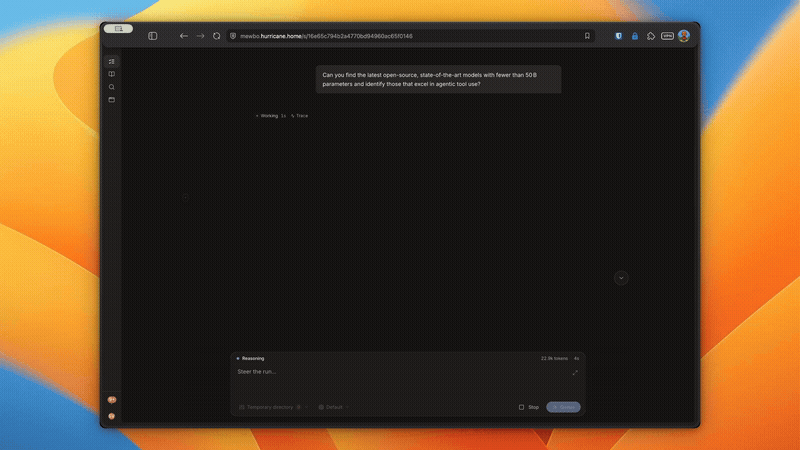Open the browser profile avatar

[684, 36]
